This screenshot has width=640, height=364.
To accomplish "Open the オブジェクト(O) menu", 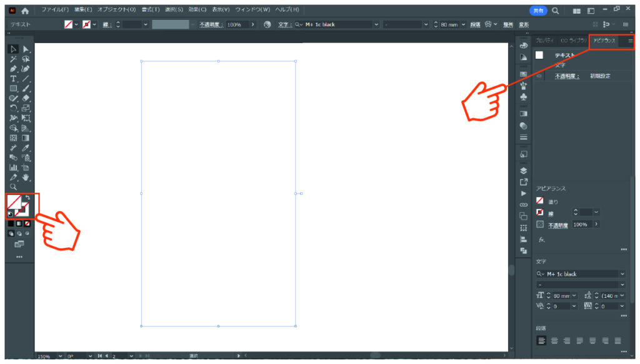I will pos(116,9).
